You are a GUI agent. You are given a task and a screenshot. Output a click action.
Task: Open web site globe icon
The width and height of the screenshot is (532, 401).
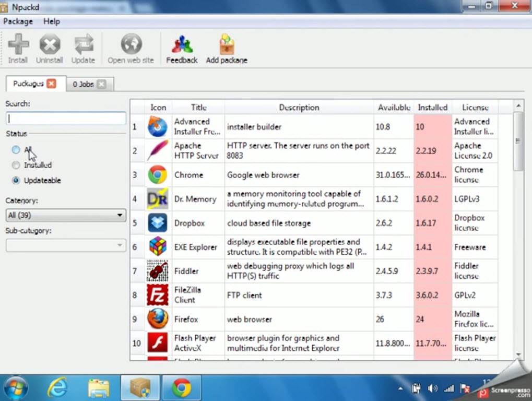click(x=131, y=45)
